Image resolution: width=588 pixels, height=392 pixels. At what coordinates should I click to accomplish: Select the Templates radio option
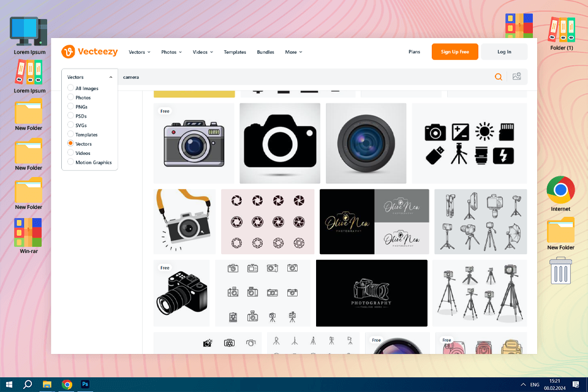83,135
